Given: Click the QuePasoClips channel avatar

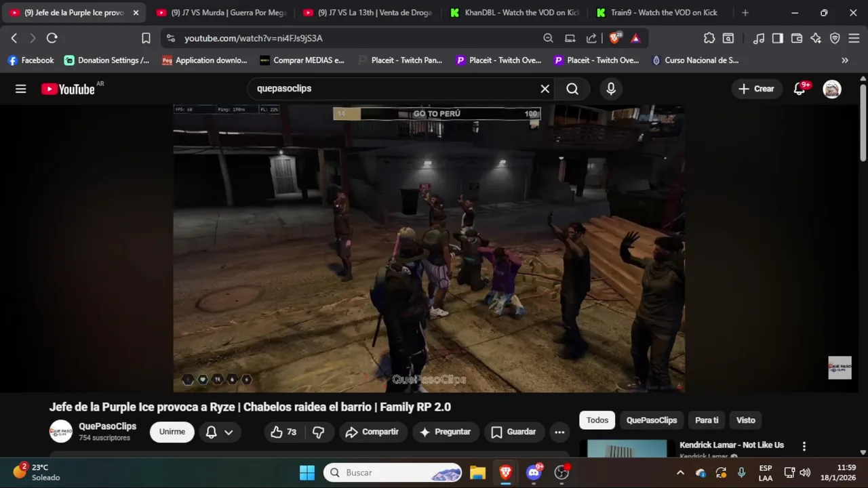Looking at the screenshot, I should pyautogui.click(x=61, y=432).
